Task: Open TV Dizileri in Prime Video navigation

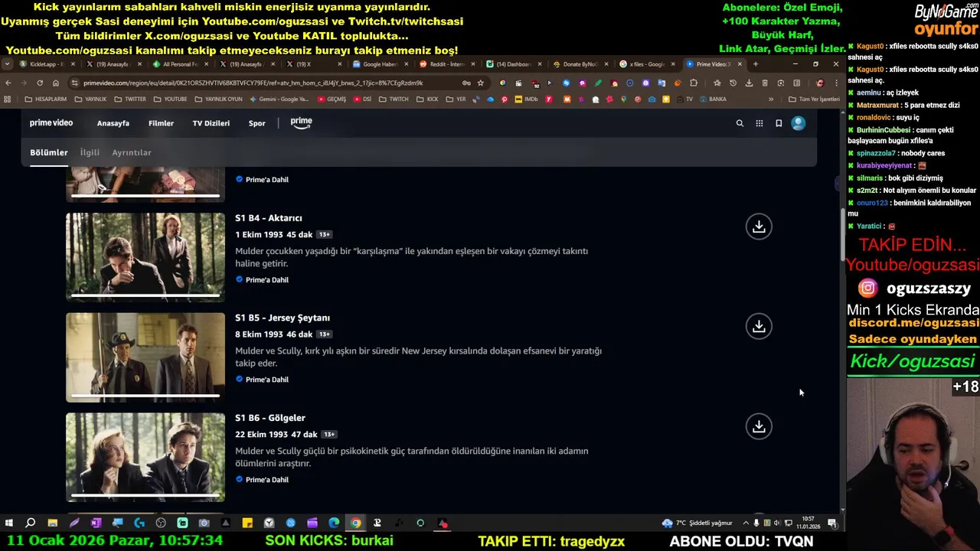Action: (211, 123)
